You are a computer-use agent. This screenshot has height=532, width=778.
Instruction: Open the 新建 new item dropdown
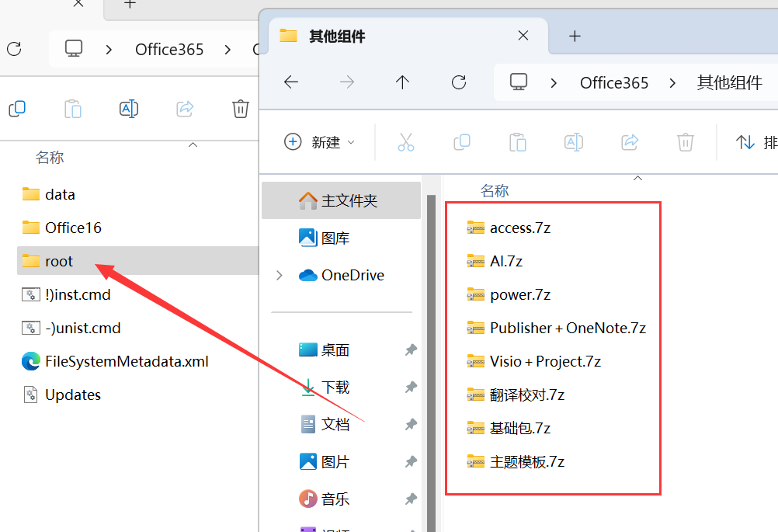(x=320, y=142)
